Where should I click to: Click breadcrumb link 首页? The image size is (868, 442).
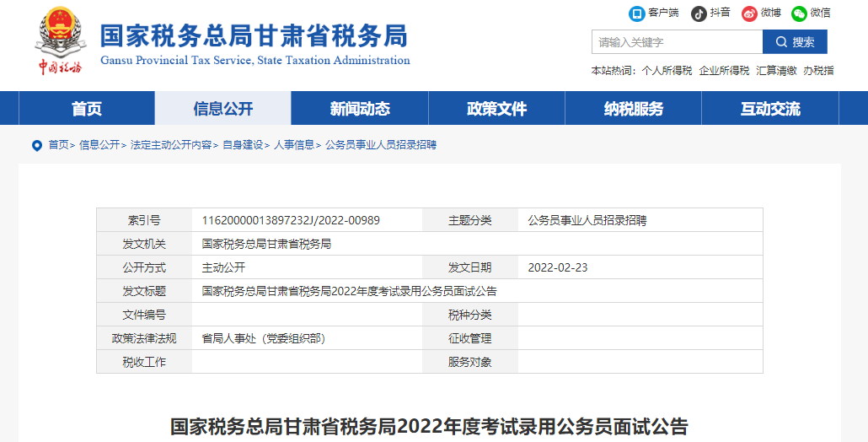pyautogui.click(x=59, y=145)
